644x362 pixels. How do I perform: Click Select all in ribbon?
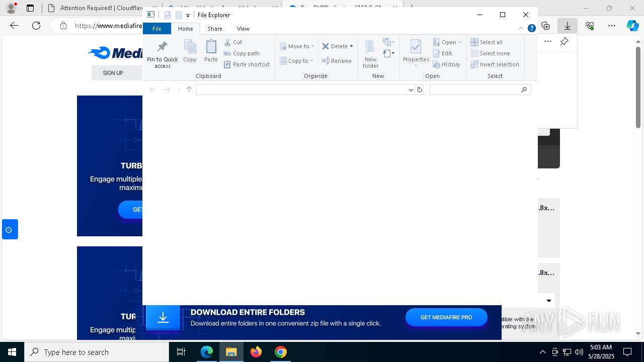(x=487, y=42)
